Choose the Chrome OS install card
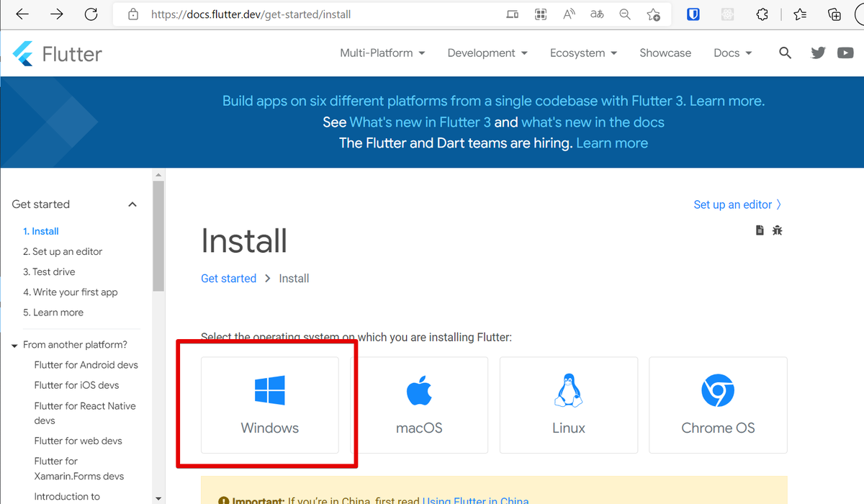Screen dimensions: 864x504 tap(718, 405)
